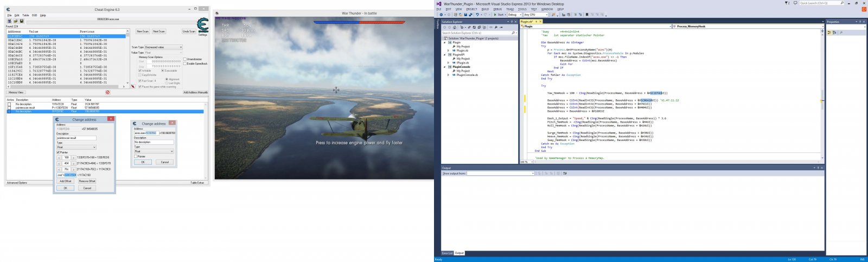Toggle Fast Scan checkbox
Screen dimensions: 868x262
pyautogui.click(x=140, y=81)
